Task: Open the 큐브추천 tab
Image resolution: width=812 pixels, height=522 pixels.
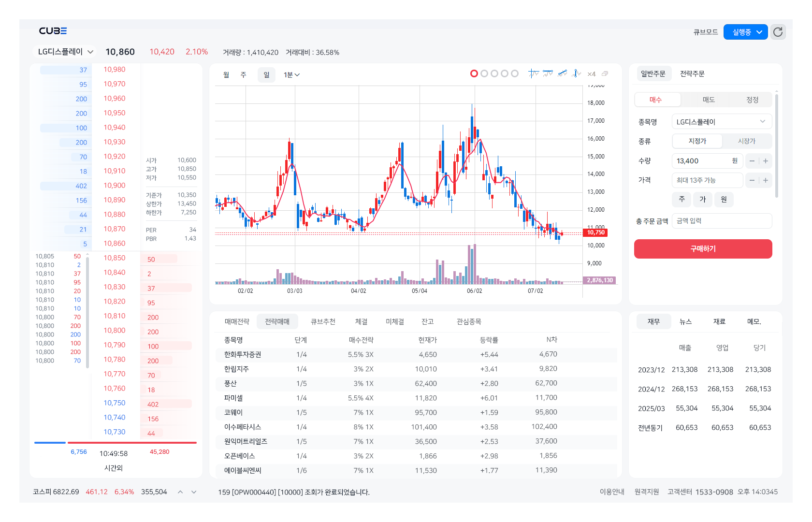Action: 323,322
